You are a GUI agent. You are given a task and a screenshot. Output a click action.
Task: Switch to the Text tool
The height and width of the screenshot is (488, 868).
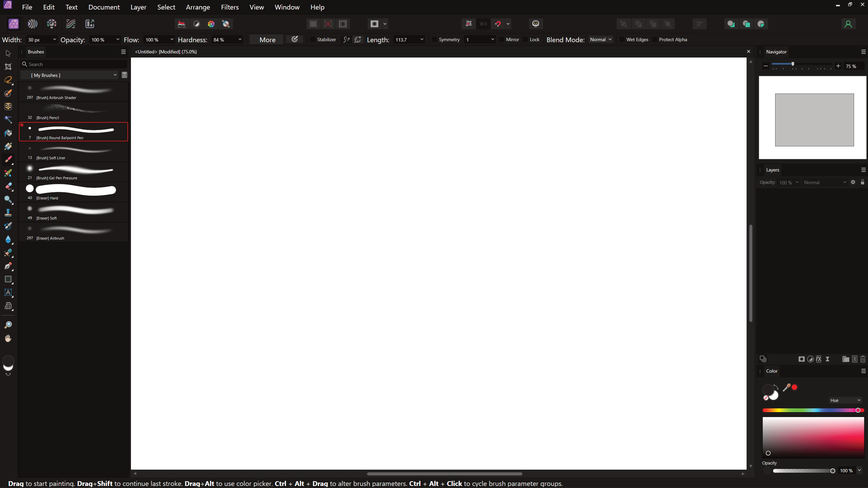tap(8, 293)
